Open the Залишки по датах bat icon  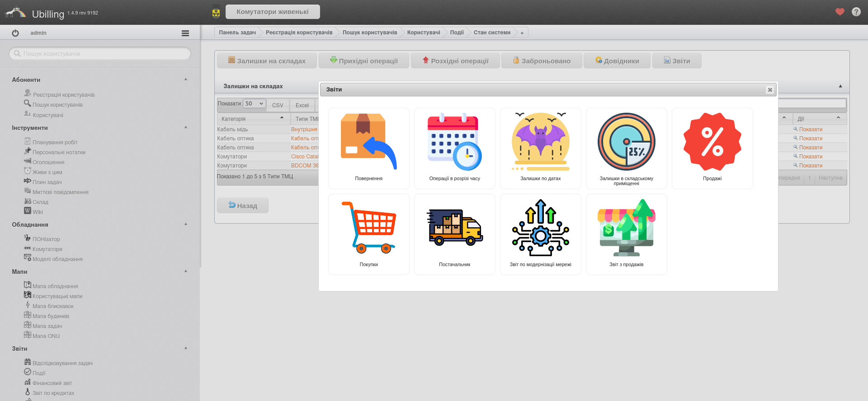(x=540, y=142)
